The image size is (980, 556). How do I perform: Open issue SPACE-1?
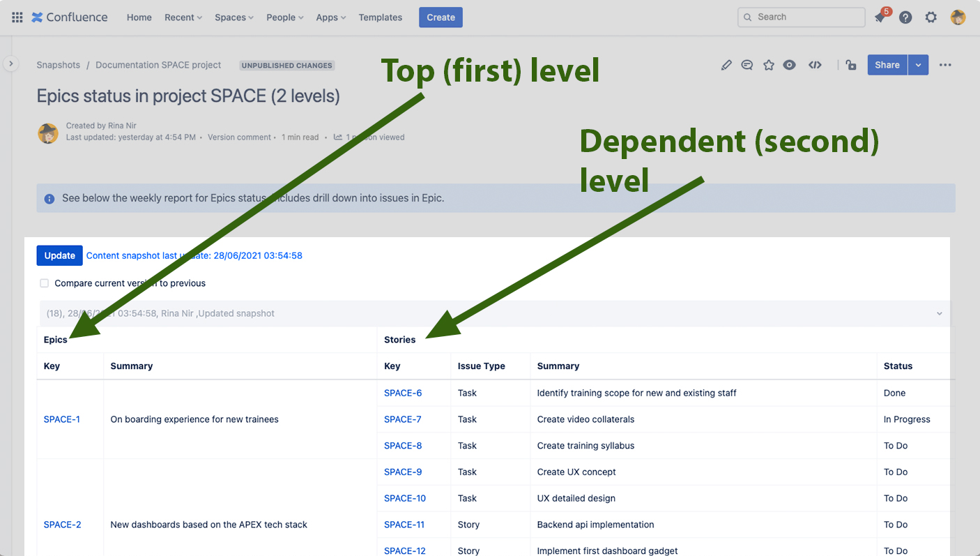click(62, 419)
